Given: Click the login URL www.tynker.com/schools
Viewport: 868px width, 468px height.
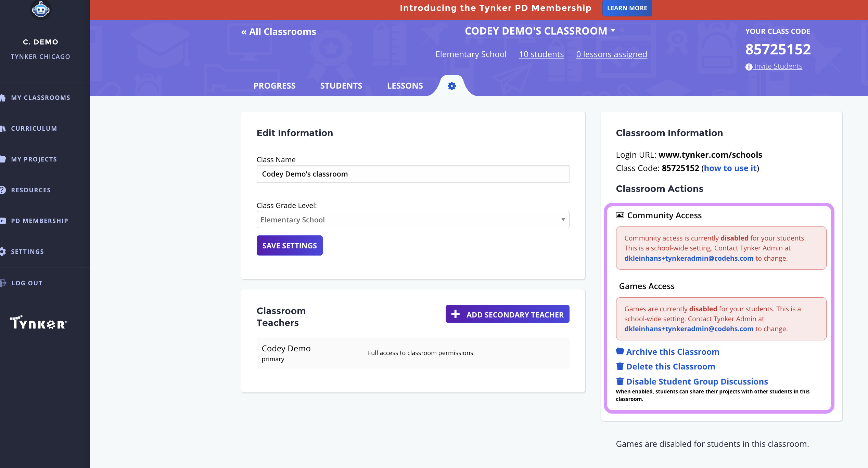Looking at the screenshot, I should [x=710, y=155].
